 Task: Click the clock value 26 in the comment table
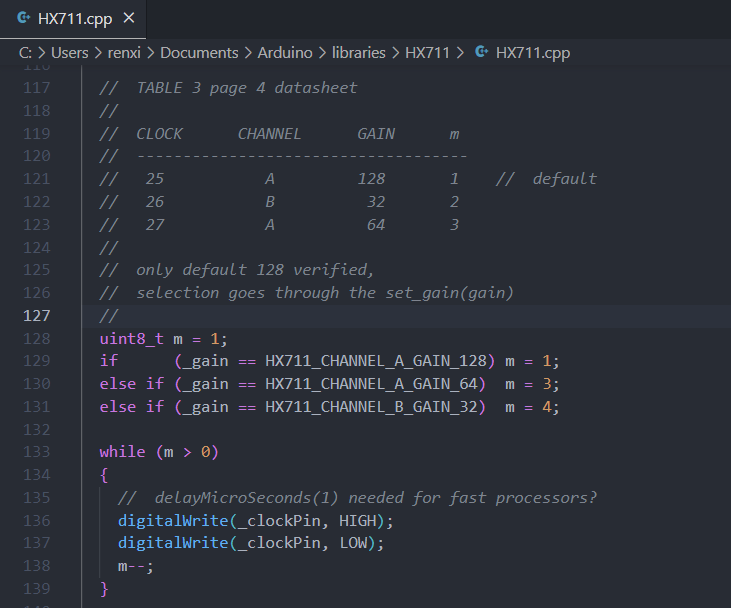(x=154, y=202)
